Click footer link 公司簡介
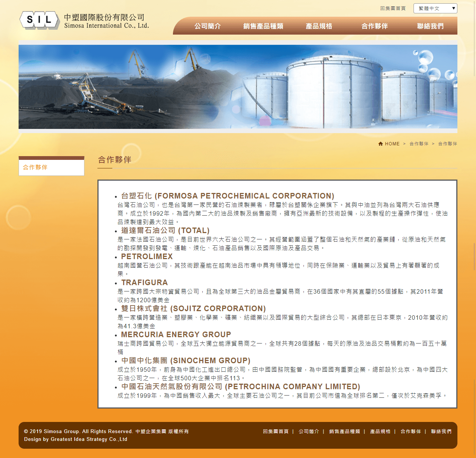The image size is (476, 458). (x=309, y=432)
